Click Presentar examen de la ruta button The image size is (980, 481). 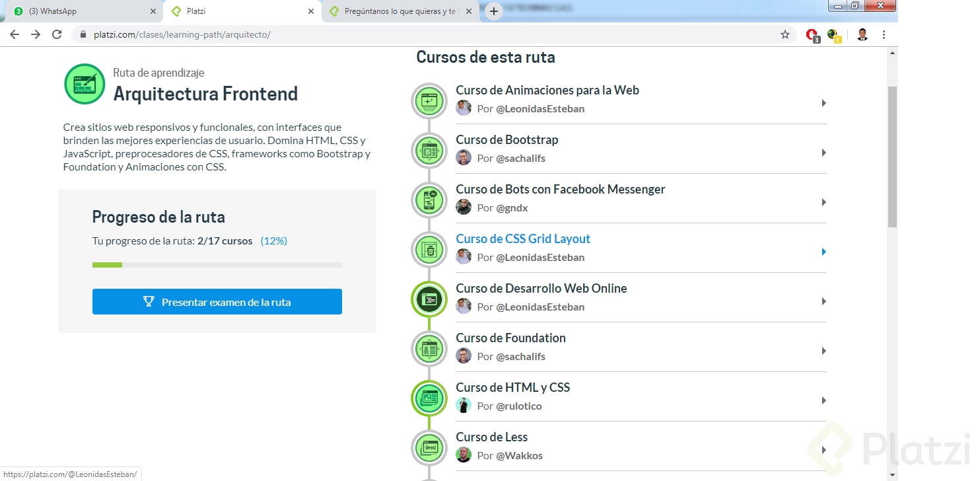click(217, 301)
